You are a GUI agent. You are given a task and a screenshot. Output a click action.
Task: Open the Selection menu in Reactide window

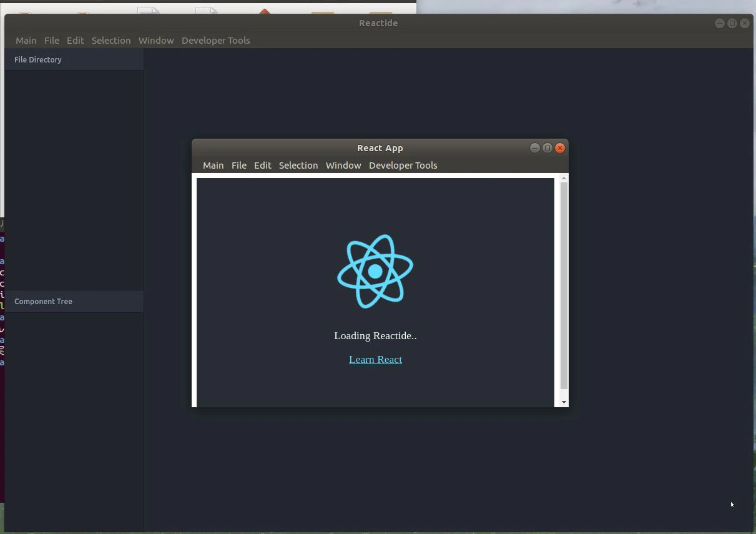point(111,41)
